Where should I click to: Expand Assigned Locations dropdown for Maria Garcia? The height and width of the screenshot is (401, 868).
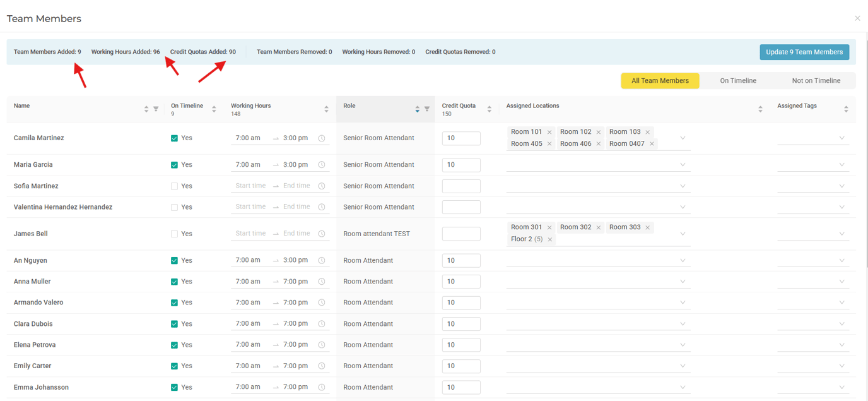click(682, 165)
